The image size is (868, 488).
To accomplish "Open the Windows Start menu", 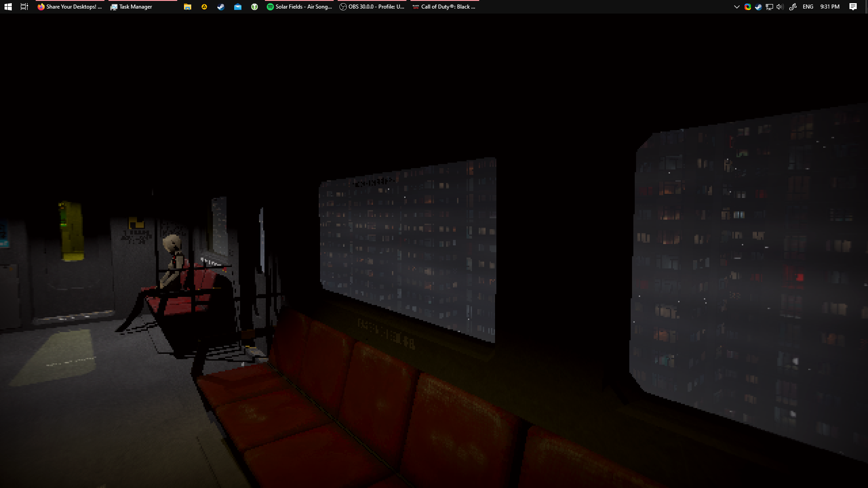I will click(x=8, y=7).
